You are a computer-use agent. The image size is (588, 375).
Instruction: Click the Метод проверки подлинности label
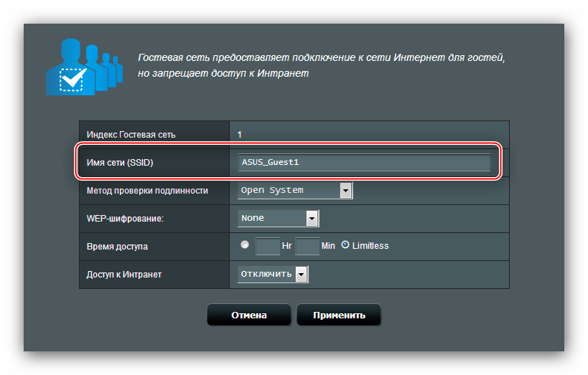(x=147, y=191)
